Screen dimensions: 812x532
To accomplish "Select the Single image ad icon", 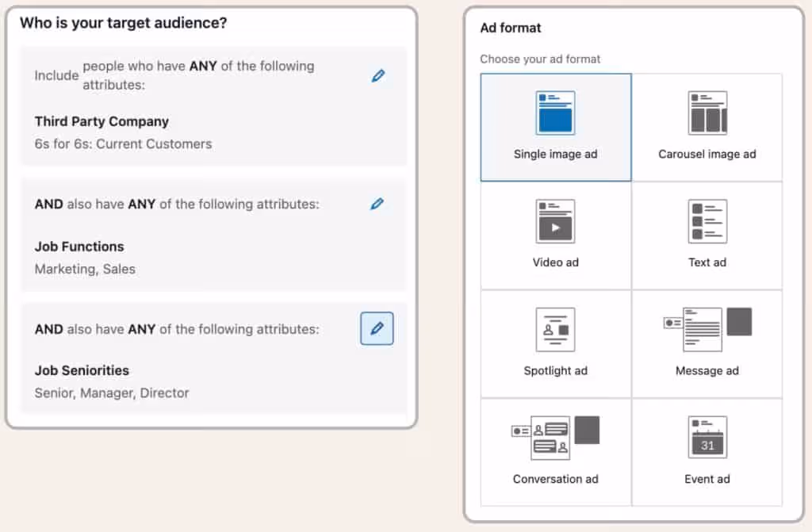I will [555, 113].
